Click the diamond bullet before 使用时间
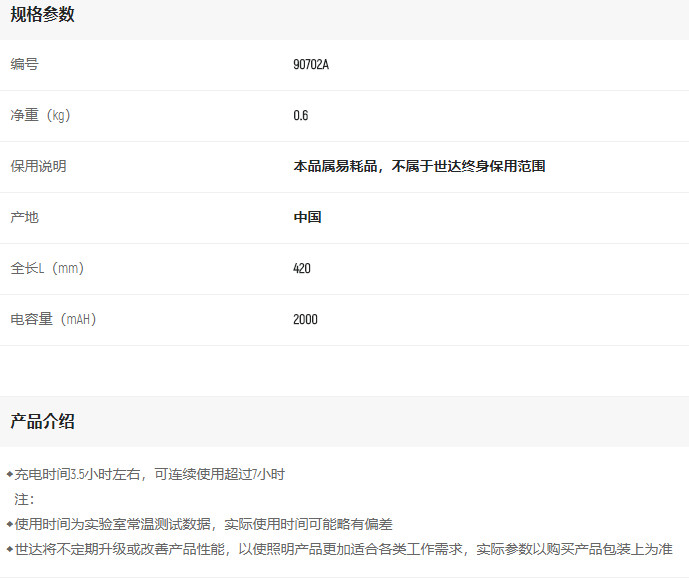689x584 pixels. point(9,524)
